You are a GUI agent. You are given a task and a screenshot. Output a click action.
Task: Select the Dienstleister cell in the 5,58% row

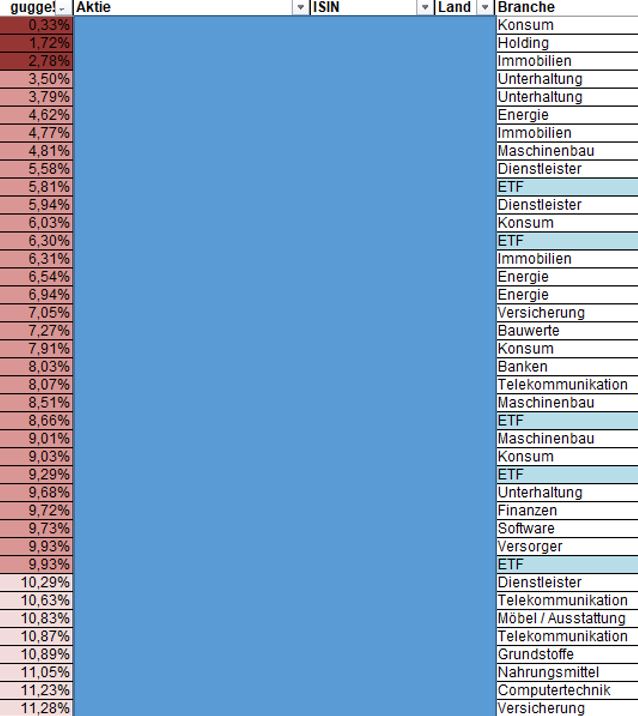[567, 169]
